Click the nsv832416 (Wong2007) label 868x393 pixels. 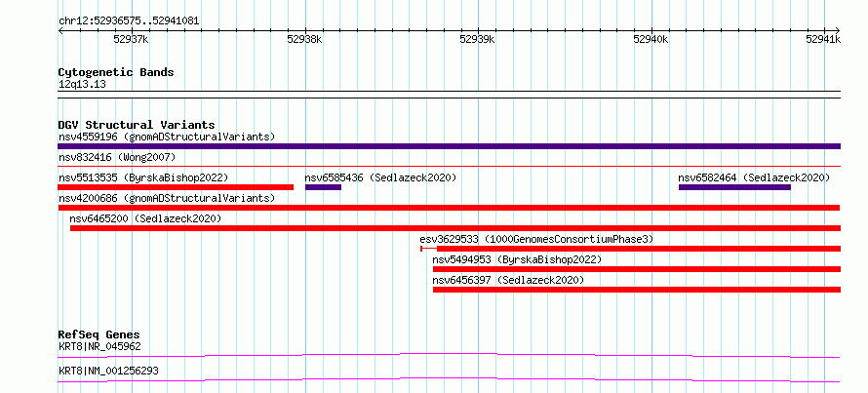(117, 157)
